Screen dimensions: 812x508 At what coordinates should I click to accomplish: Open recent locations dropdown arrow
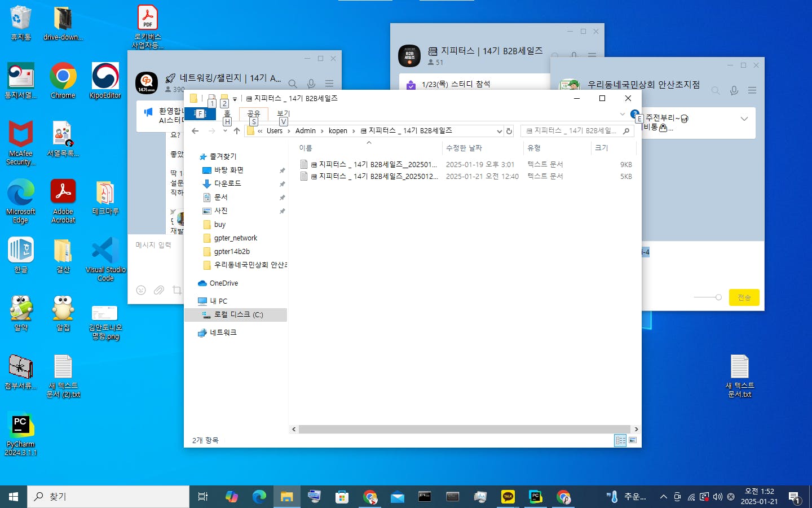(225, 131)
